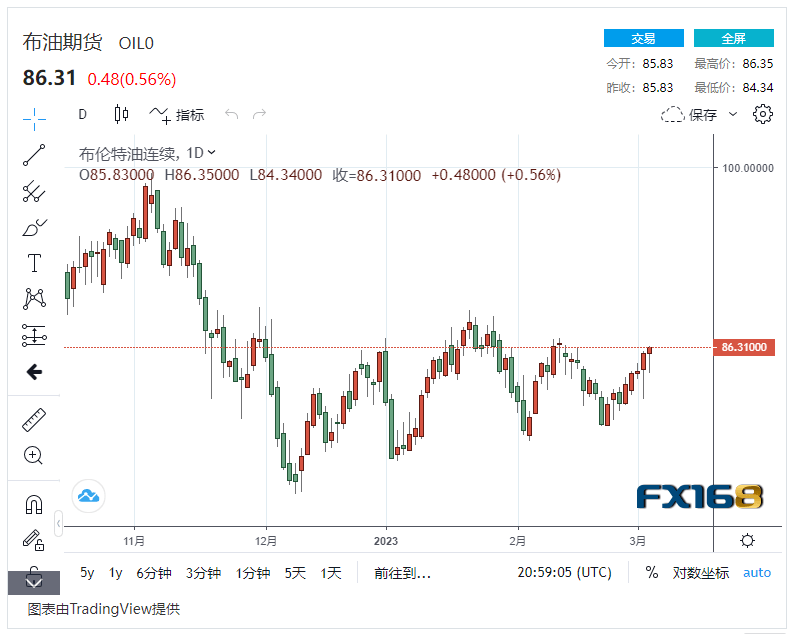Select the brush drawing tool
The height and width of the screenshot is (634, 796).
[x=34, y=227]
